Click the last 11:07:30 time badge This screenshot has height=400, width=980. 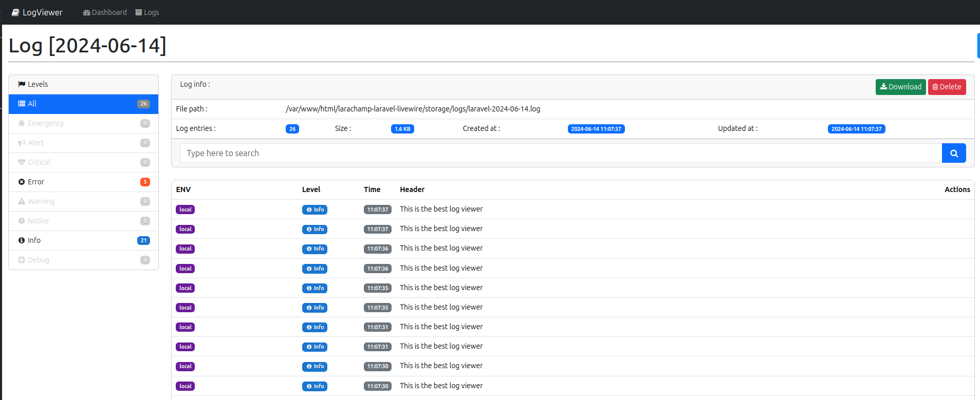tap(378, 386)
